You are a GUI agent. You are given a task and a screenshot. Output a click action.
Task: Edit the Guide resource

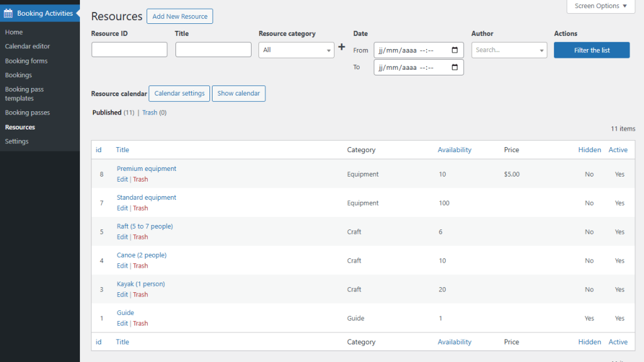pos(123,323)
